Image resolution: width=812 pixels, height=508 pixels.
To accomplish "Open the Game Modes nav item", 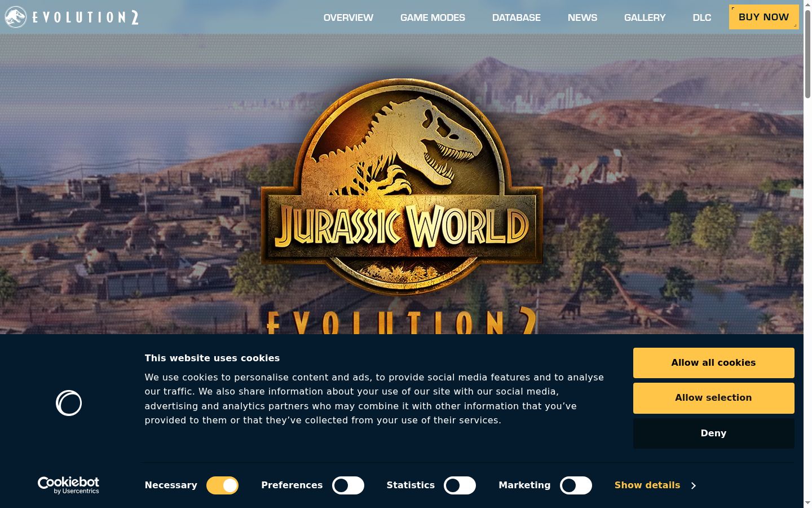I will [x=433, y=17].
